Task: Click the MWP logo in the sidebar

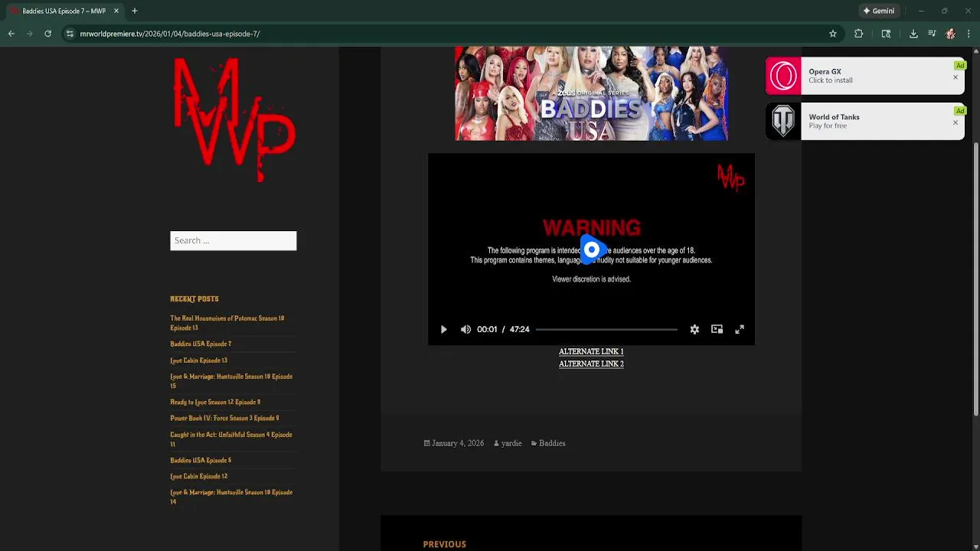Action: [x=234, y=120]
